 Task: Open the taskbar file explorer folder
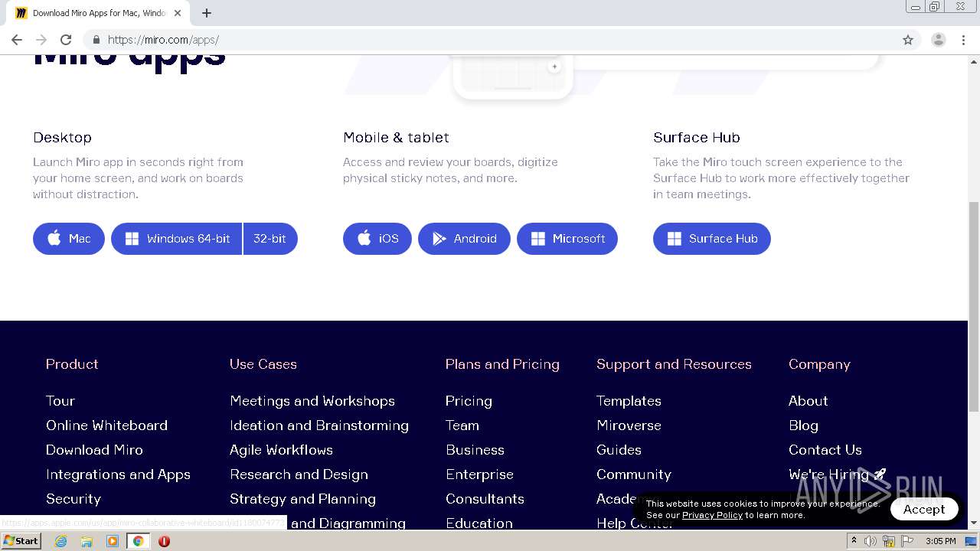(87, 541)
